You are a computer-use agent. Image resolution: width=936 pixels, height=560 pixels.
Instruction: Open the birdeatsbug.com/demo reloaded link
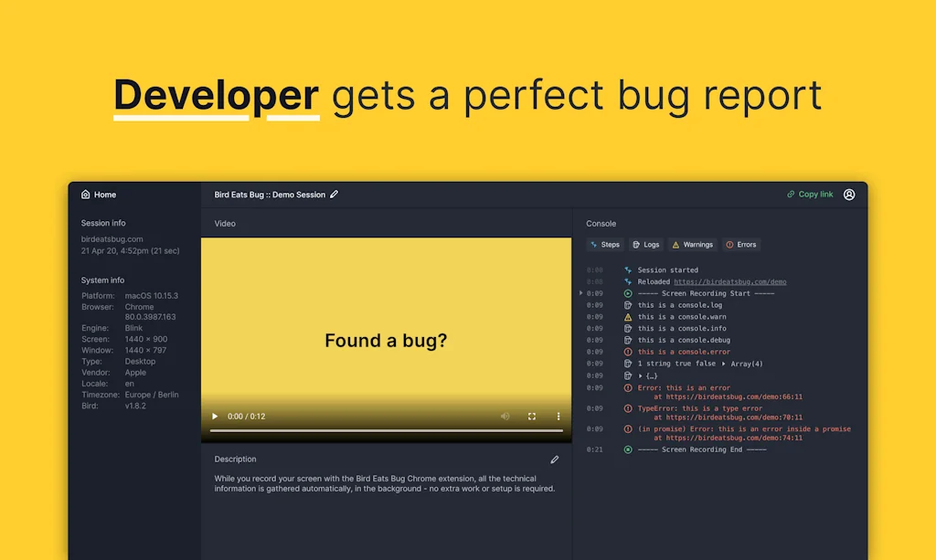click(x=729, y=282)
